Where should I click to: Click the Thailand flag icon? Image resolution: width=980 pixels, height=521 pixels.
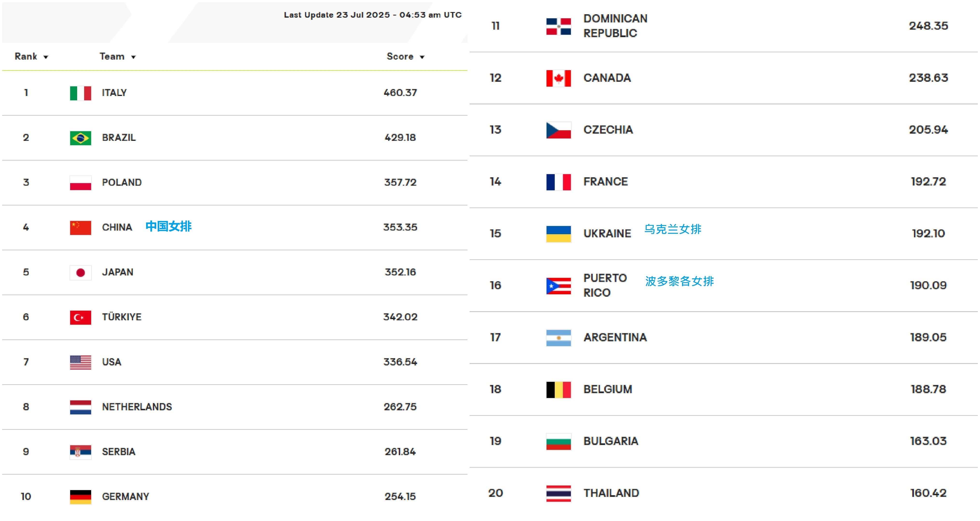pos(559,494)
